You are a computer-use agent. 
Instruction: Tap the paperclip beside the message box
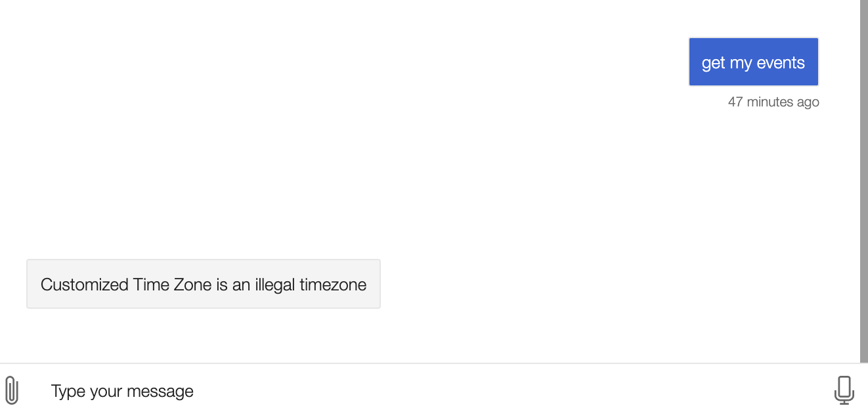point(13,389)
